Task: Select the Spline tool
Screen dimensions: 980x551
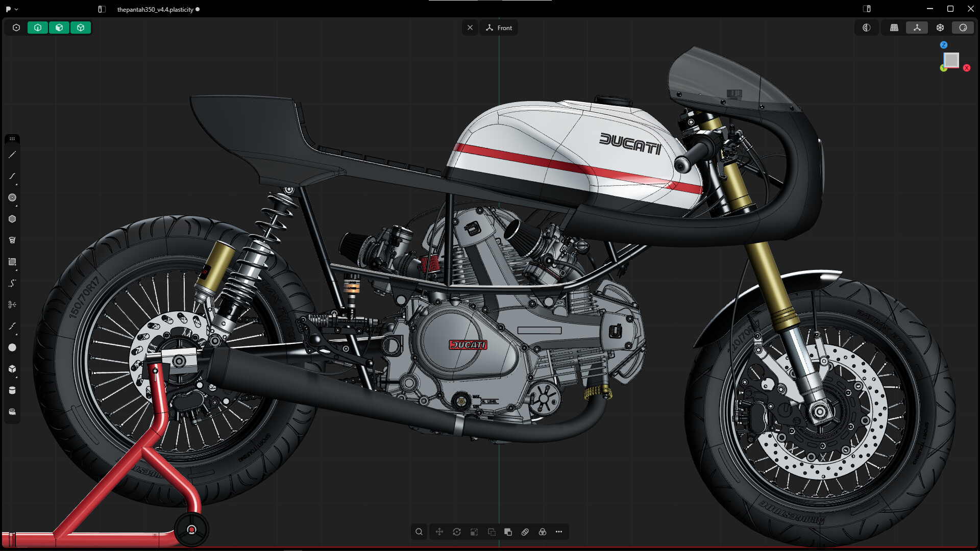Action: 12,176
